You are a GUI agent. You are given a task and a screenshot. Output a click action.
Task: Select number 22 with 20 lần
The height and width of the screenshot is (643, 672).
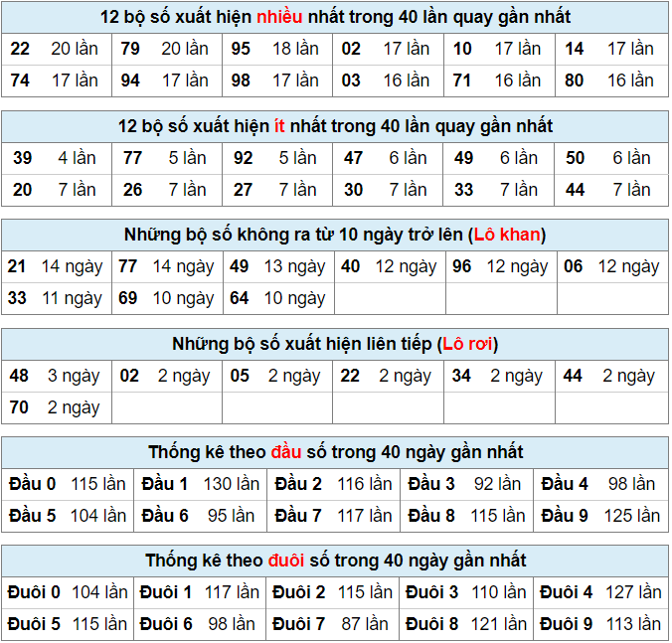tap(57, 49)
